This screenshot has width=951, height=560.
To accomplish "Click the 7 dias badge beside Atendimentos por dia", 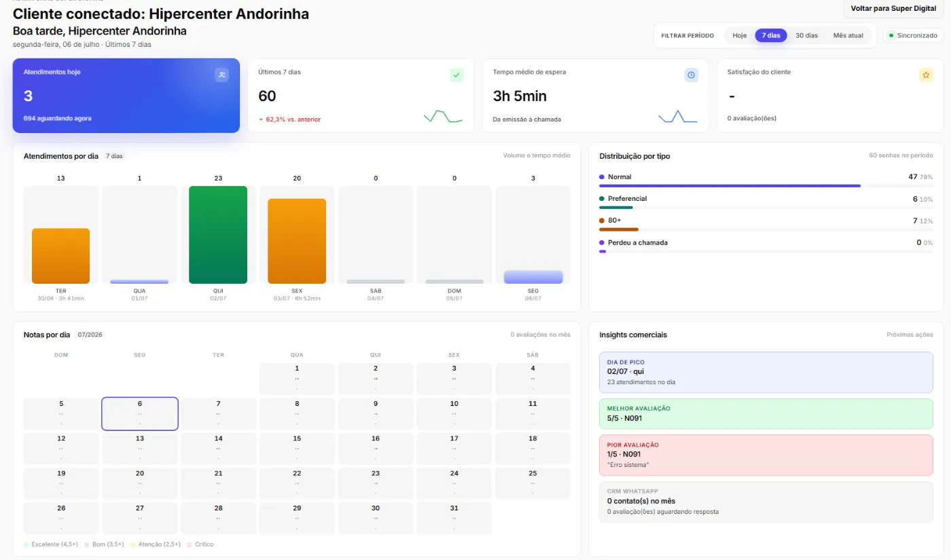I will 114,156.
